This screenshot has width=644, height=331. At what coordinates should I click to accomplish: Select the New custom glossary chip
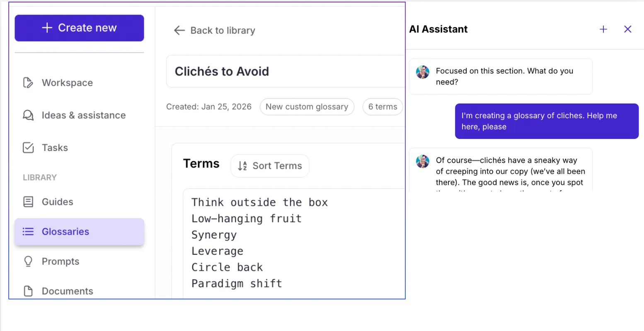(307, 107)
